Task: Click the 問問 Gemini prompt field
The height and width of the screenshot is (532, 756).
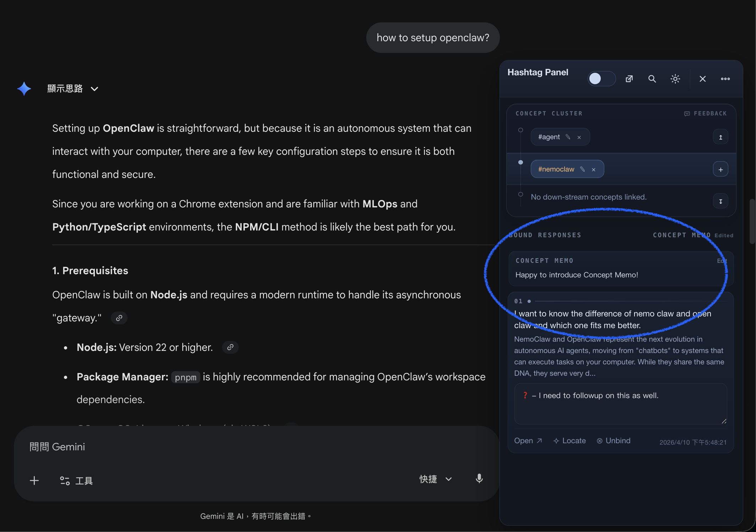Action: pyautogui.click(x=256, y=447)
